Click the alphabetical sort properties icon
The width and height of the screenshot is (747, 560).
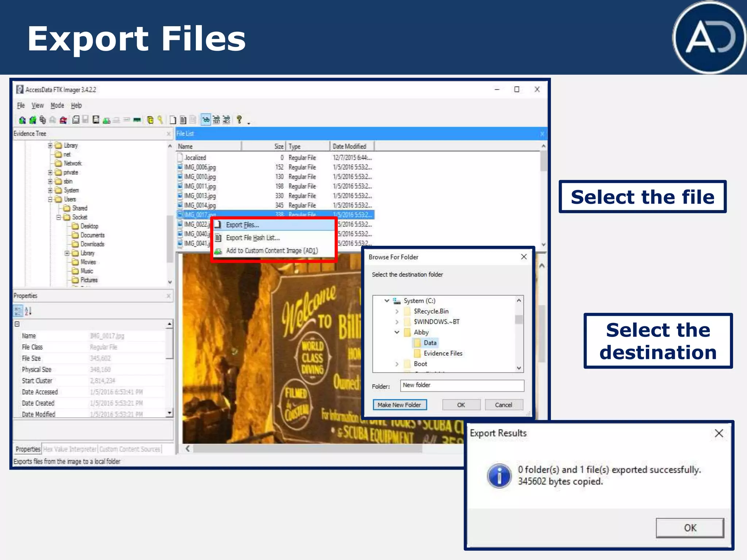click(28, 311)
